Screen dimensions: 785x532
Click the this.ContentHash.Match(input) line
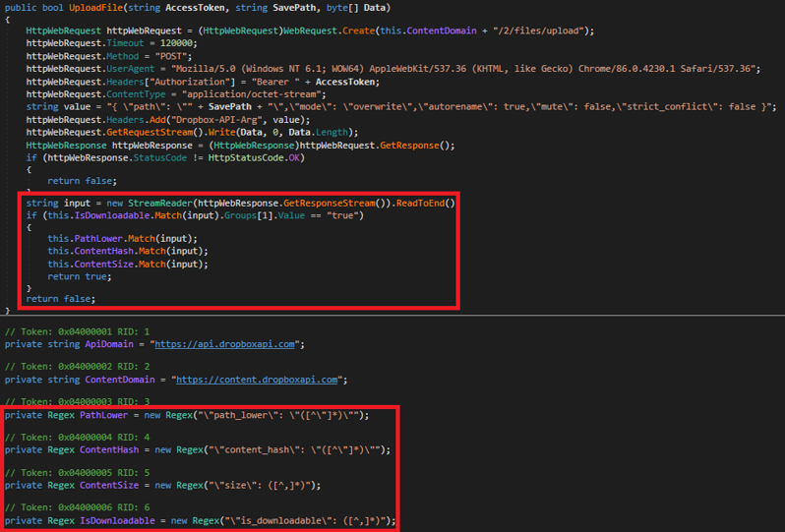click(122, 252)
